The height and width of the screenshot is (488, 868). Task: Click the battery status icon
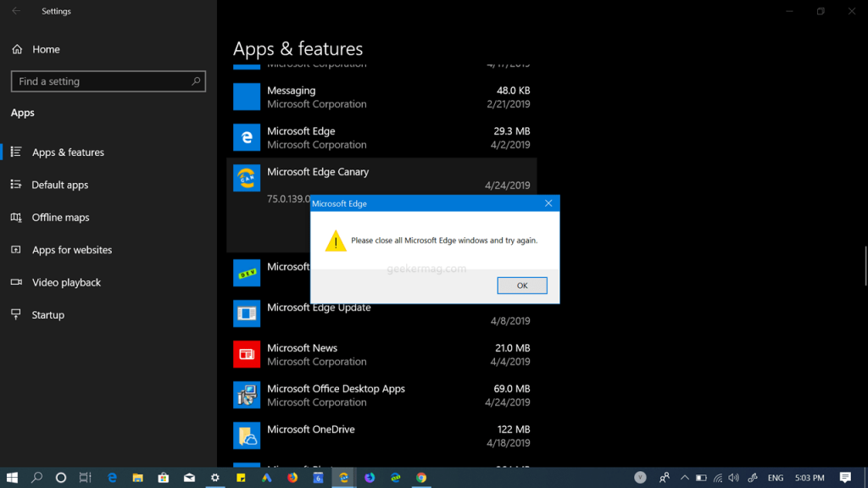(701, 478)
